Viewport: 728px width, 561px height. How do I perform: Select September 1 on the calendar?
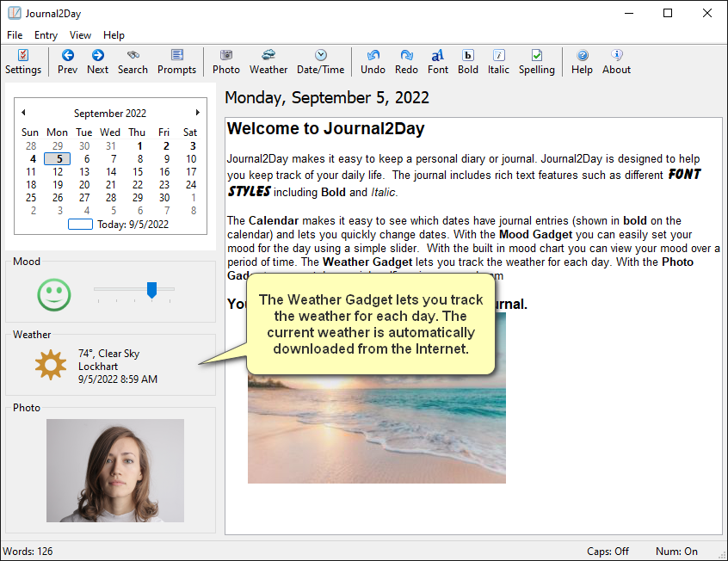pyautogui.click(x=139, y=145)
